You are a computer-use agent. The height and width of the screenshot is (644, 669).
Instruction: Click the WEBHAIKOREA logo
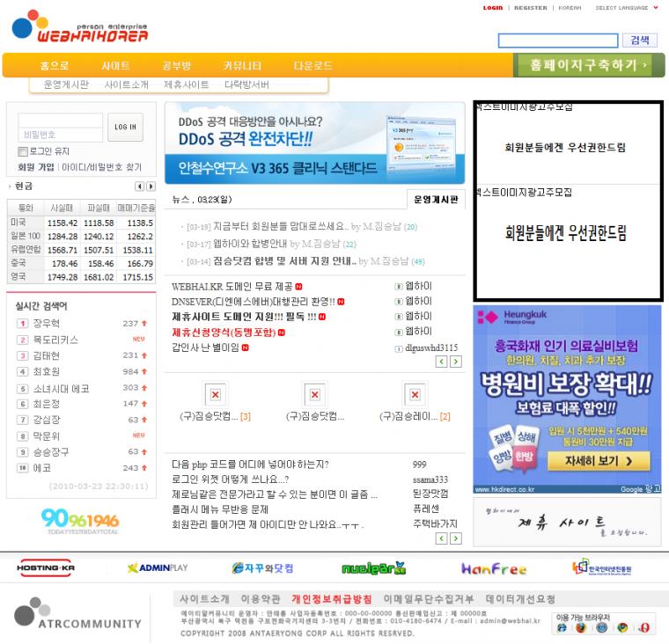pyautogui.click(x=80, y=26)
